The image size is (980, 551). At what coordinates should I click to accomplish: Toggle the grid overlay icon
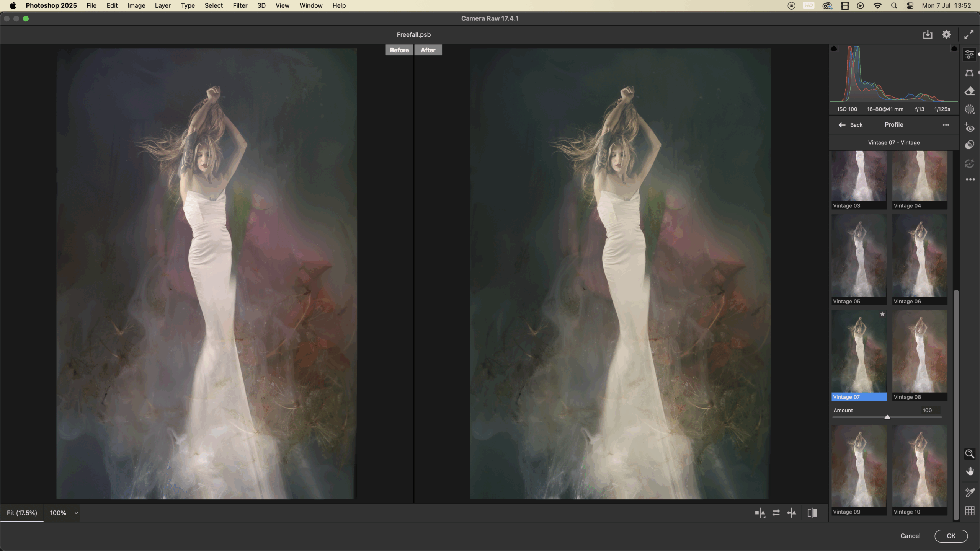[x=969, y=511]
